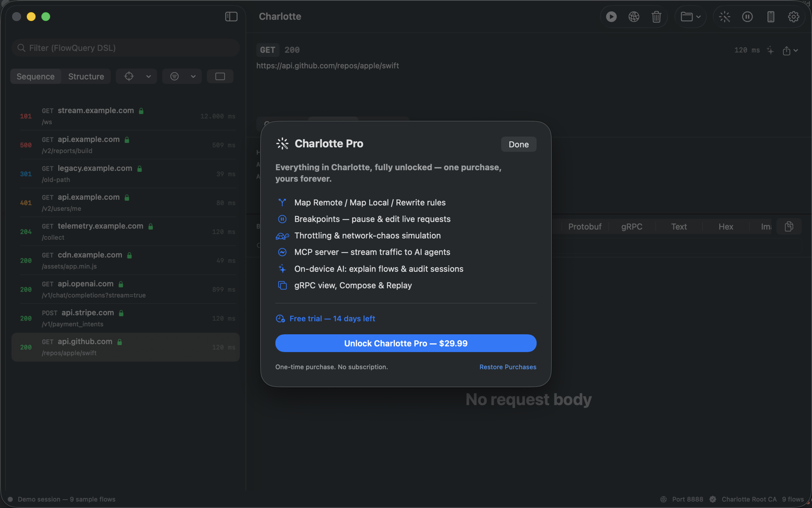The height and width of the screenshot is (508, 812).
Task: Click the gRPC view stacked-squares icon
Action: 282,285
